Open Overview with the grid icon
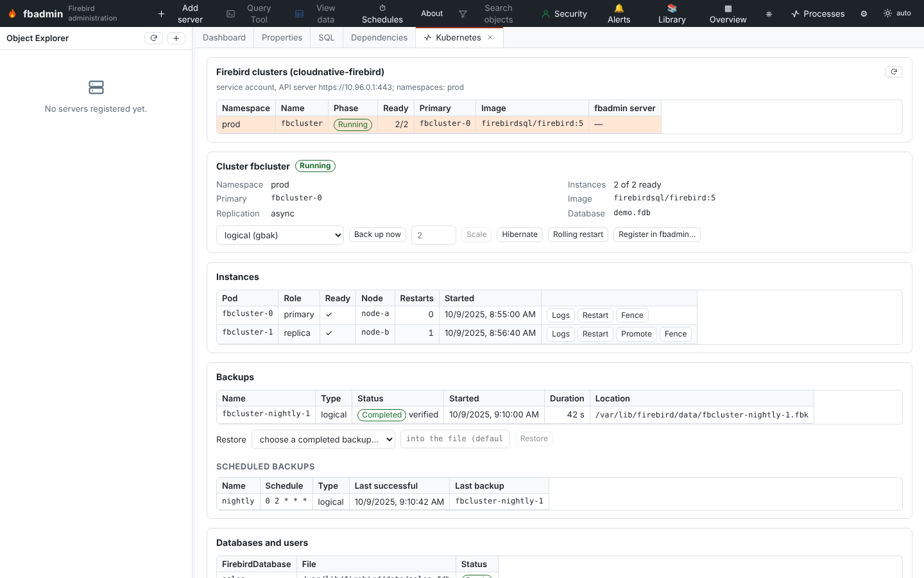Image resolution: width=924 pixels, height=578 pixels. pos(728,13)
